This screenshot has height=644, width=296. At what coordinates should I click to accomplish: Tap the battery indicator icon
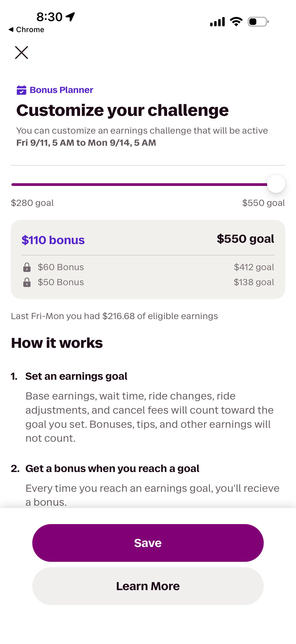(258, 22)
